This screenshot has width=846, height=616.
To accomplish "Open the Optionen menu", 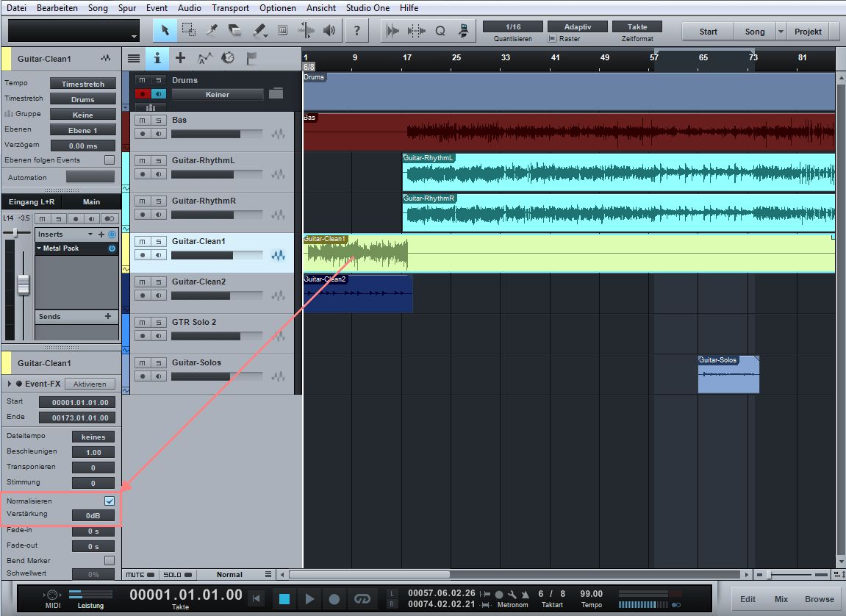I will click(278, 7).
